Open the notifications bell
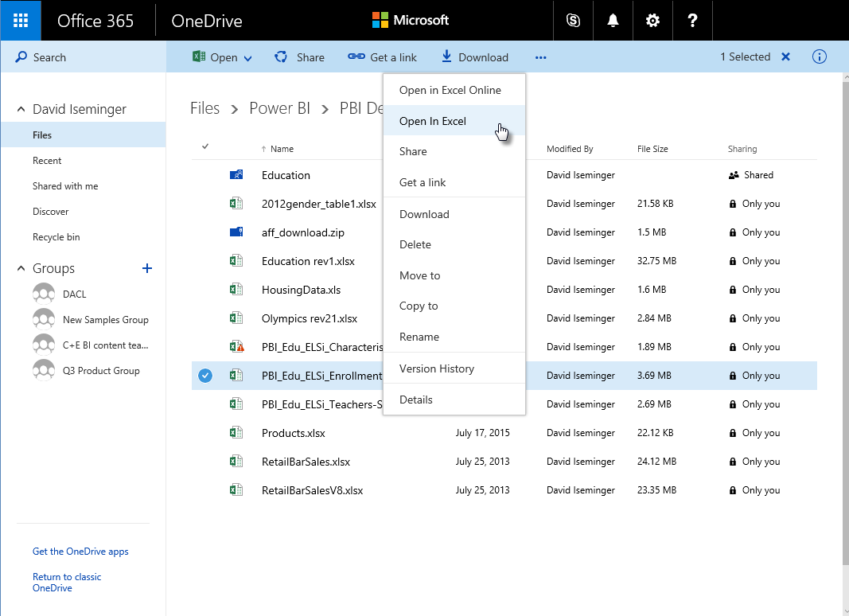The height and width of the screenshot is (616, 849). (613, 21)
